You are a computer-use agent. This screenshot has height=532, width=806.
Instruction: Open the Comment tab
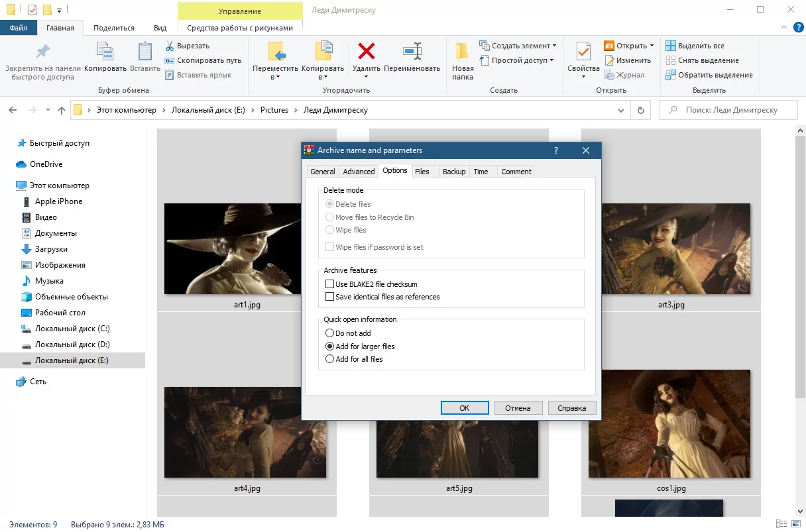point(516,172)
